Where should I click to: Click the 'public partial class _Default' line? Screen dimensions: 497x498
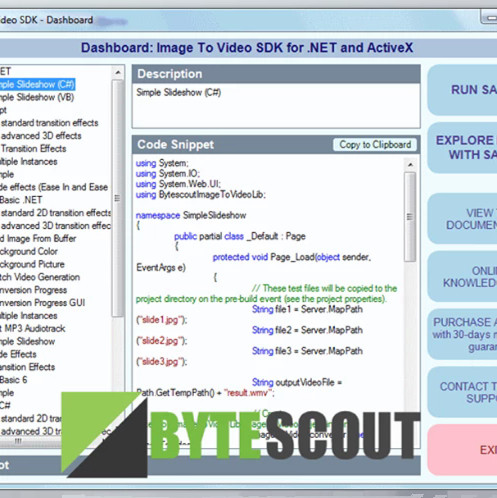240,236
